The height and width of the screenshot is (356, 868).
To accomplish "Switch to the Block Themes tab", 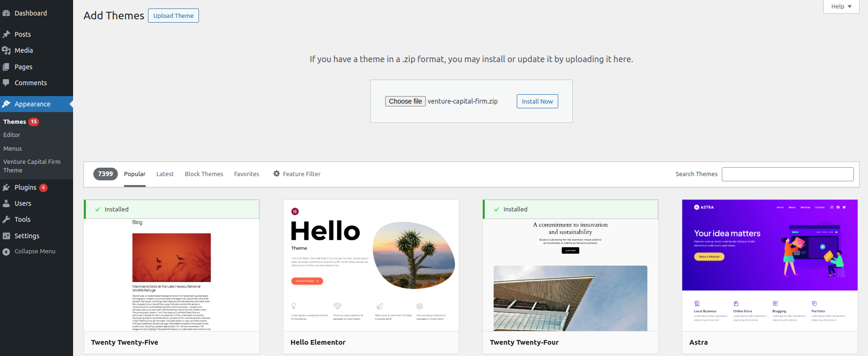I will point(204,174).
